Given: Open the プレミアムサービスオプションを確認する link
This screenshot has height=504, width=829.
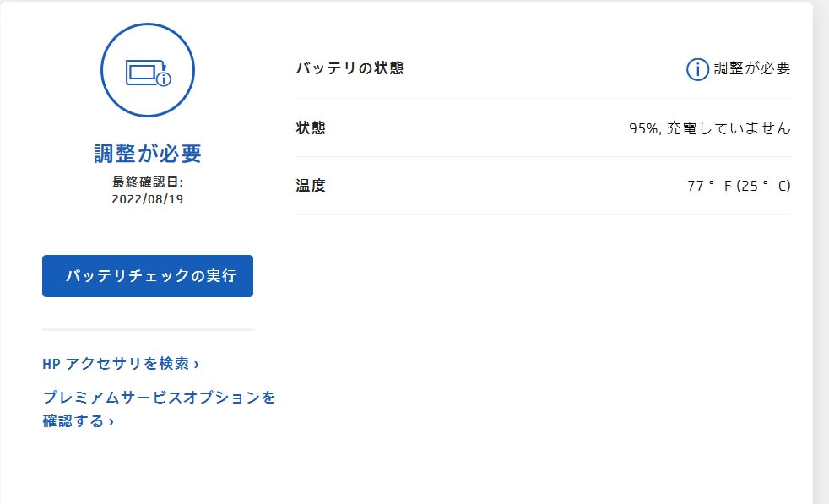Looking at the screenshot, I should coord(159,409).
